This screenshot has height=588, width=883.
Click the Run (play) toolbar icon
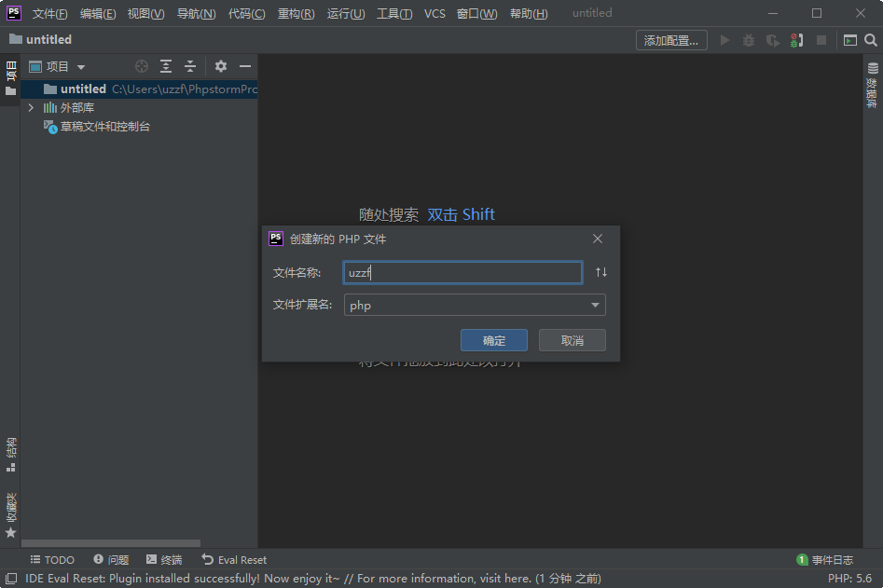[x=724, y=40]
